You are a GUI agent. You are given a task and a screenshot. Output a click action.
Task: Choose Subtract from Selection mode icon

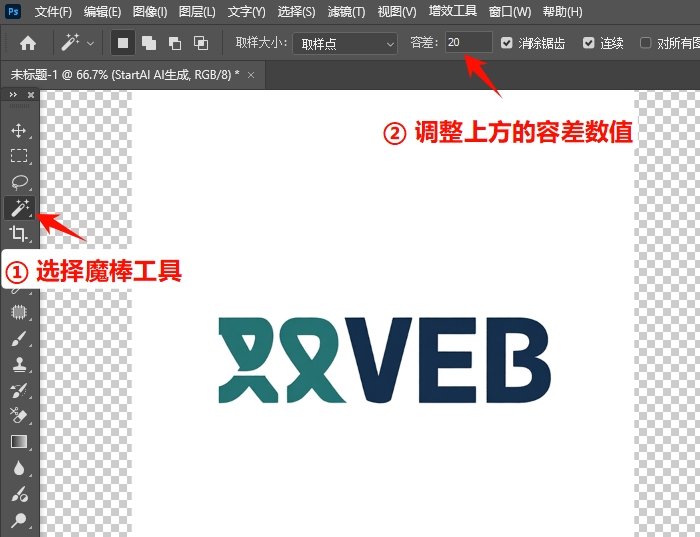pos(175,43)
